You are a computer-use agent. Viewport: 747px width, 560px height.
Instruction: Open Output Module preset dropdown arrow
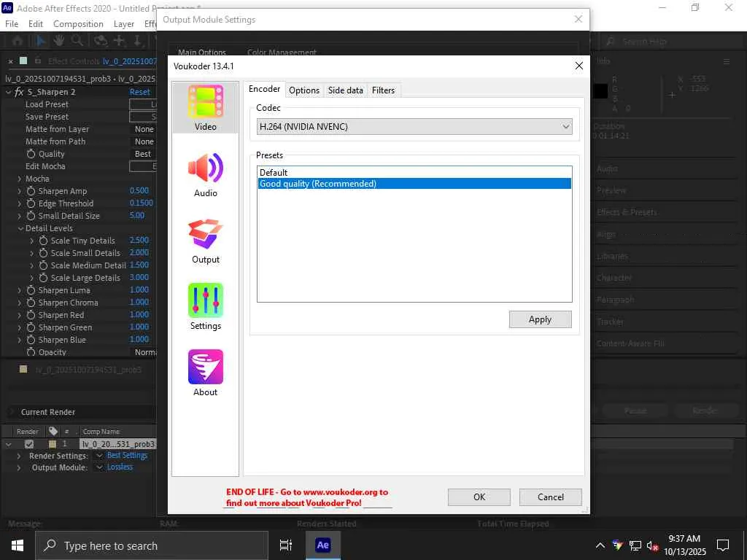tap(99, 467)
